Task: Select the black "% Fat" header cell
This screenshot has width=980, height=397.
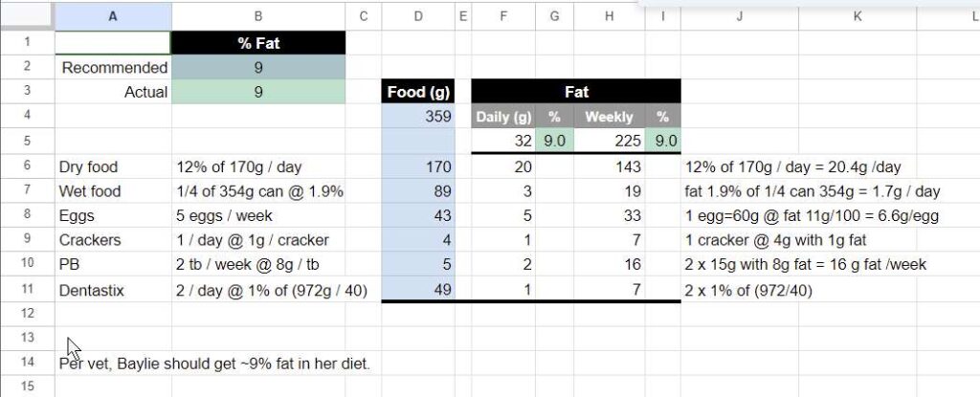Action: [x=257, y=43]
